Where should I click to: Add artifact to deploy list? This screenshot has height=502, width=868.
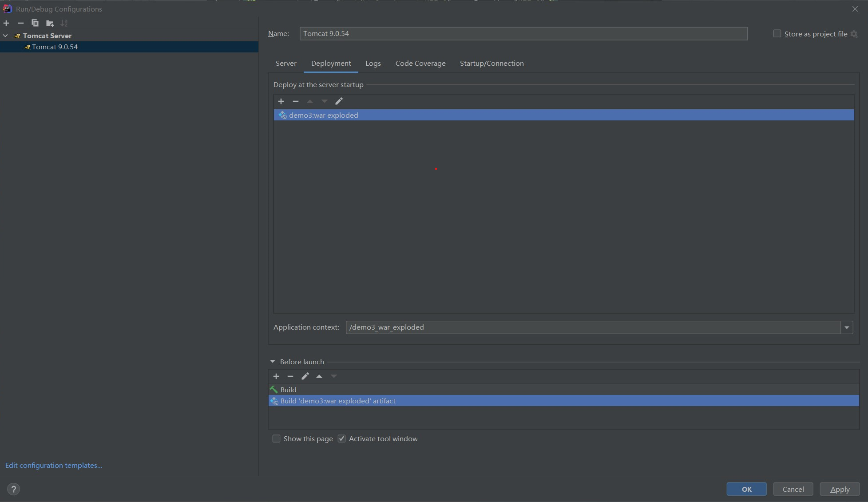click(281, 101)
